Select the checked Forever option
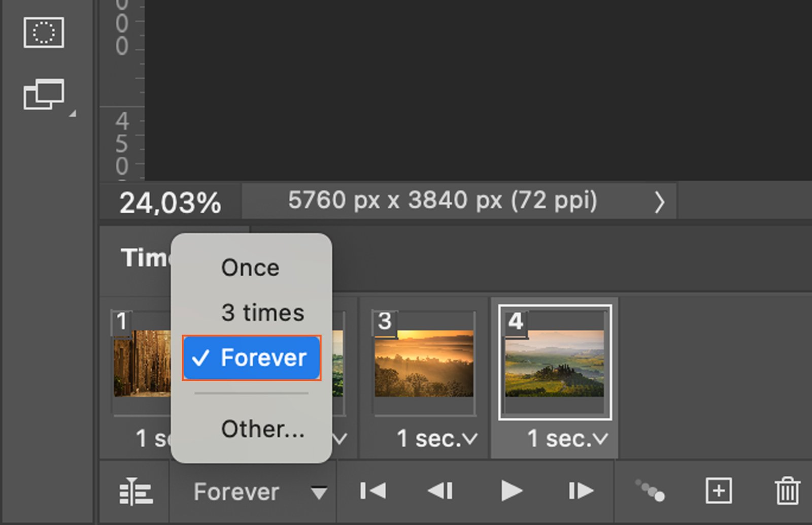812x525 pixels. pyautogui.click(x=252, y=358)
